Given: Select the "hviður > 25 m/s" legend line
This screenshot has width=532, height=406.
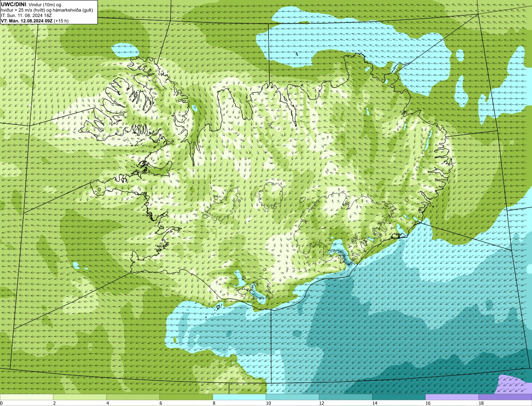Looking at the screenshot, I should coord(47,10).
